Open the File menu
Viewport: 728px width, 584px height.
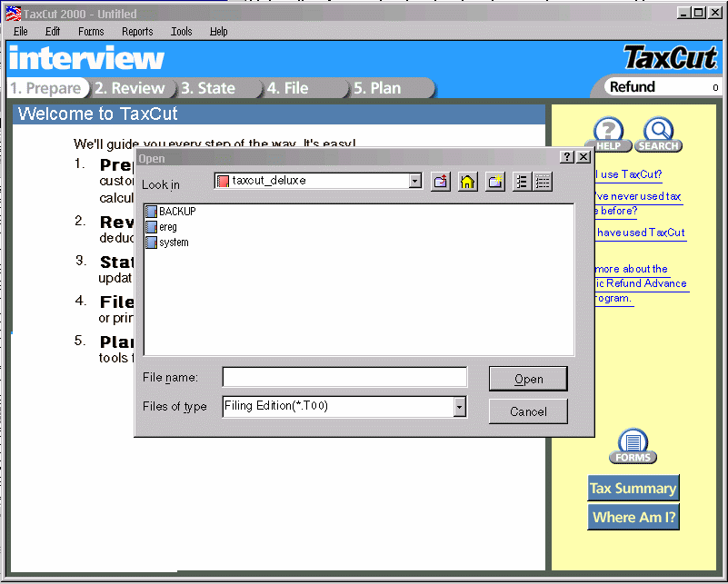tap(20, 32)
